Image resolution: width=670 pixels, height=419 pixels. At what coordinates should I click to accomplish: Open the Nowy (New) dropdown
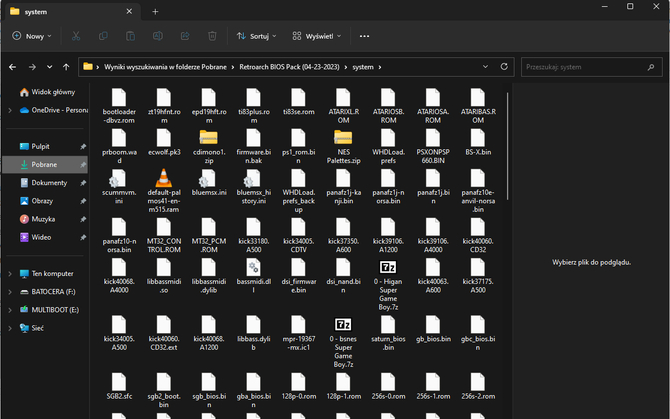[x=32, y=36]
